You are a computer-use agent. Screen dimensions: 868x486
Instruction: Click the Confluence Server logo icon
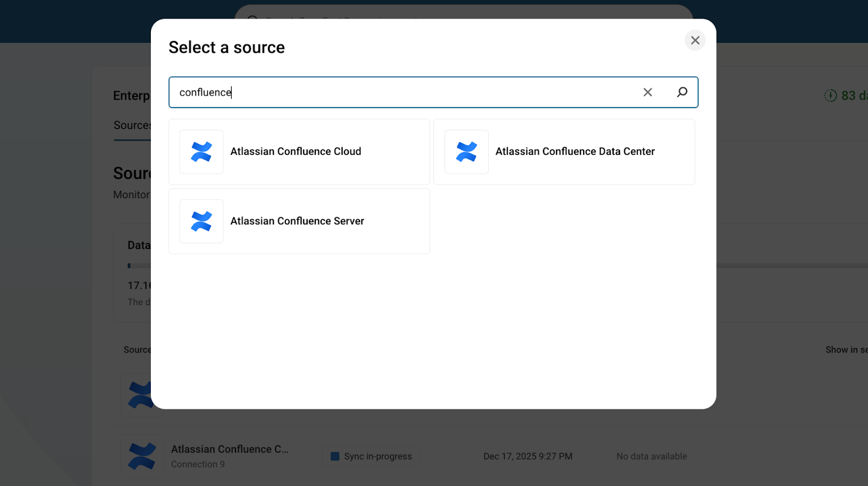click(201, 222)
